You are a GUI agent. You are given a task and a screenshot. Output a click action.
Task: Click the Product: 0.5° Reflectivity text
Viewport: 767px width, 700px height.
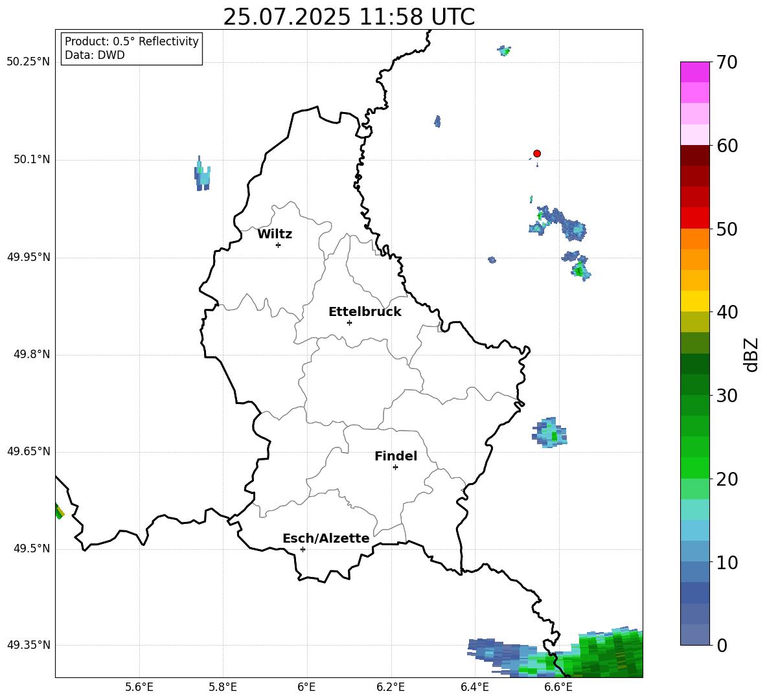coord(132,41)
